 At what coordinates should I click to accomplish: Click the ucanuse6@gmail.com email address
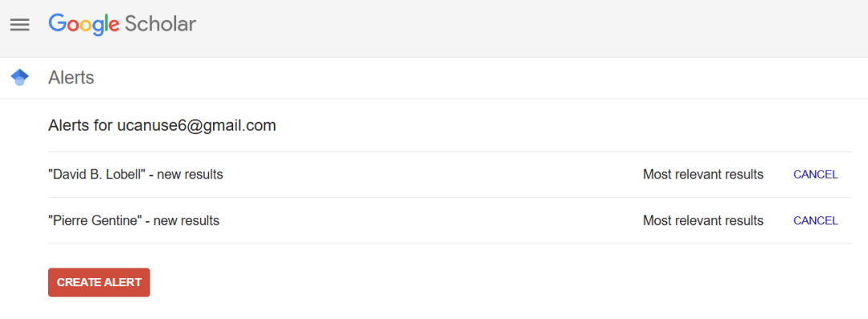(x=197, y=125)
